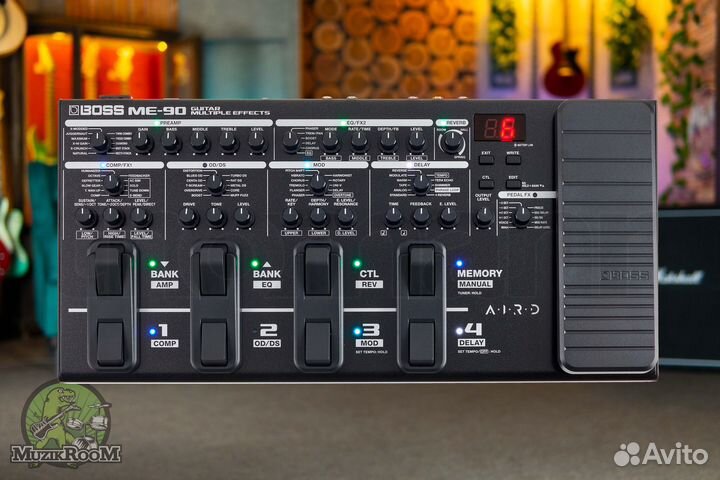Adjust the EQ/FX2 RATE/TIME knob

pos(359,143)
